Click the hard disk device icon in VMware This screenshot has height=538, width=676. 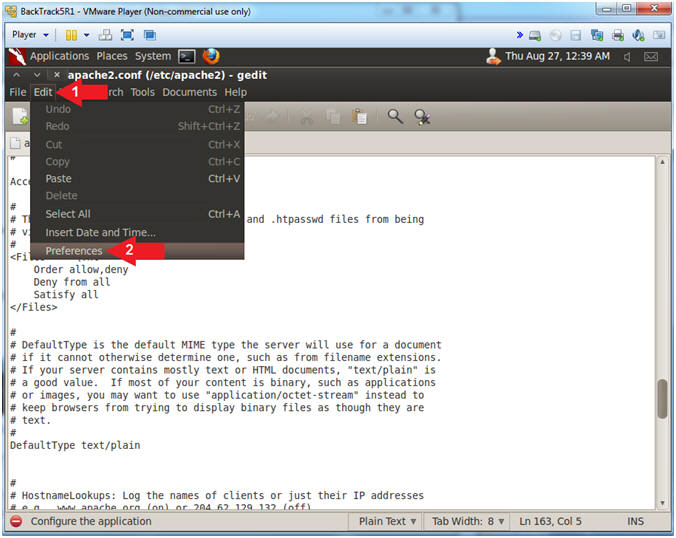535,35
